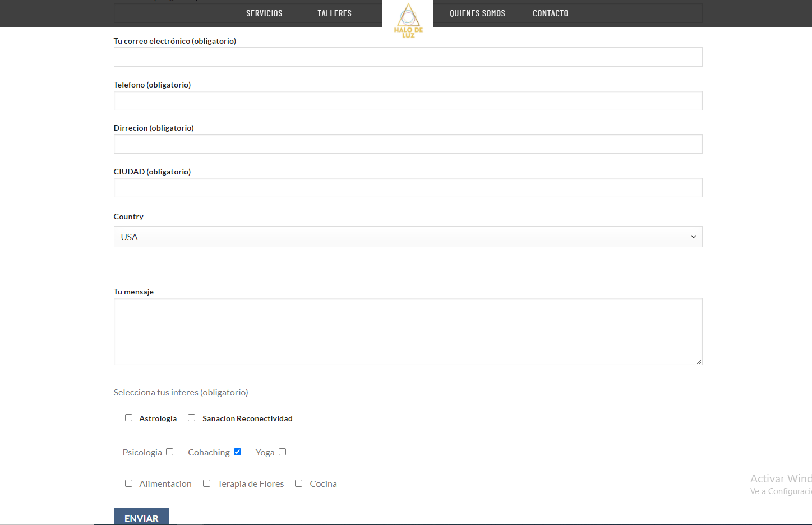Open the SERVICIOS menu item
This screenshot has height=525, width=812.
pyautogui.click(x=264, y=13)
